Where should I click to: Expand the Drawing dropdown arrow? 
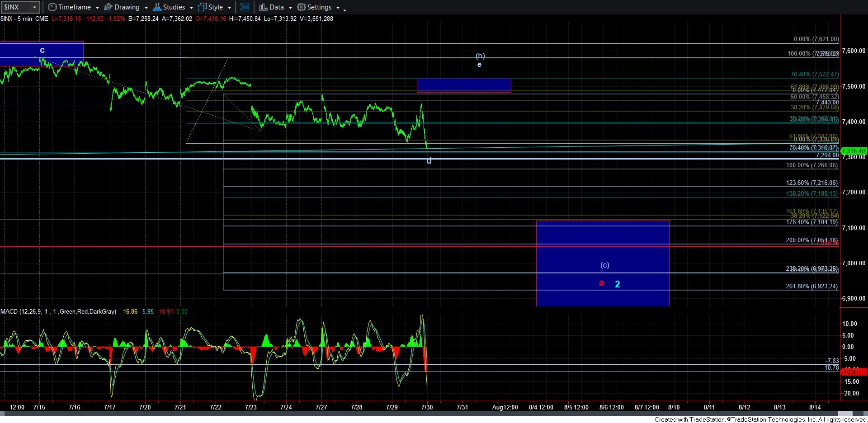[x=146, y=8]
